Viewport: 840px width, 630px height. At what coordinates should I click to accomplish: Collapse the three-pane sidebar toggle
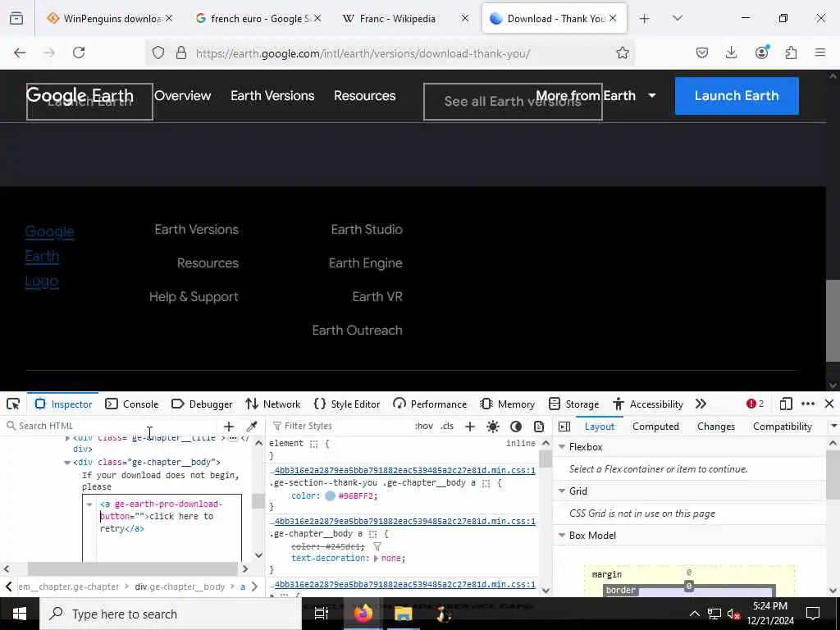coord(564,427)
